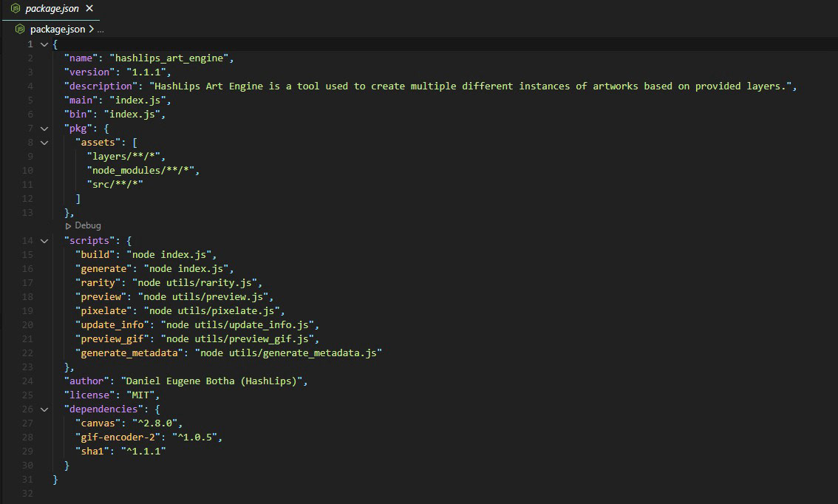
Task: Click the "author" key
Action: [x=86, y=381]
